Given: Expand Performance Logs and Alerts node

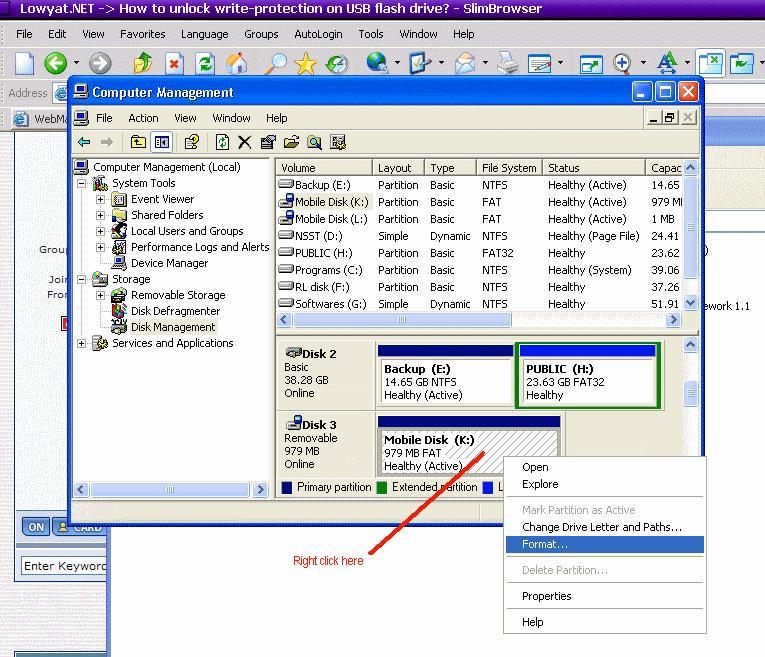Looking at the screenshot, I should point(100,247).
